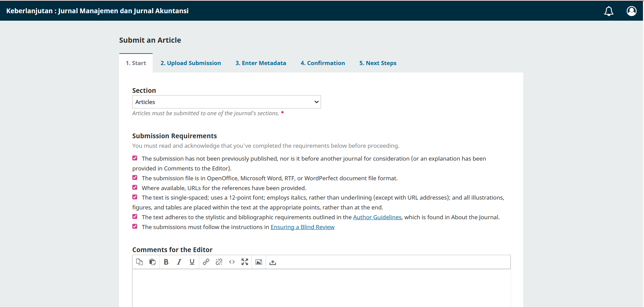Remove a link with the unlink icon
The width and height of the screenshot is (644, 307).
click(x=219, y=262)
